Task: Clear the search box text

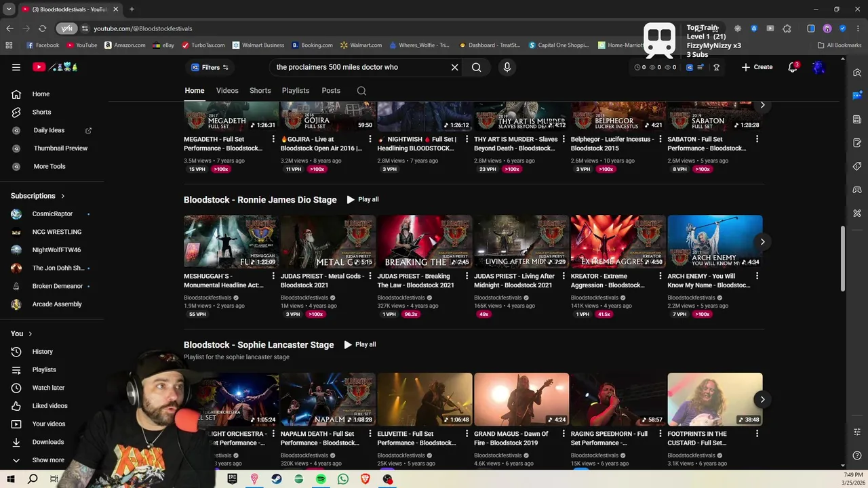Action: [455, 67]
